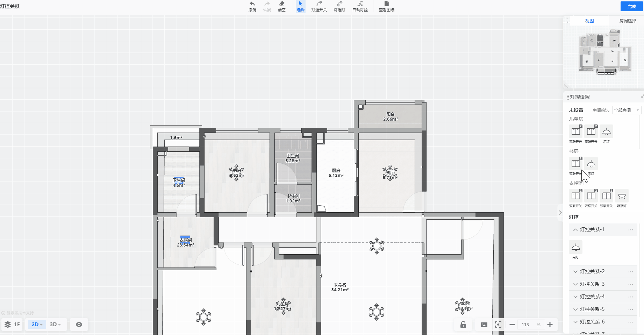
Task: Open the 全部房间 room filter dropdown
Action: point(626,110)
